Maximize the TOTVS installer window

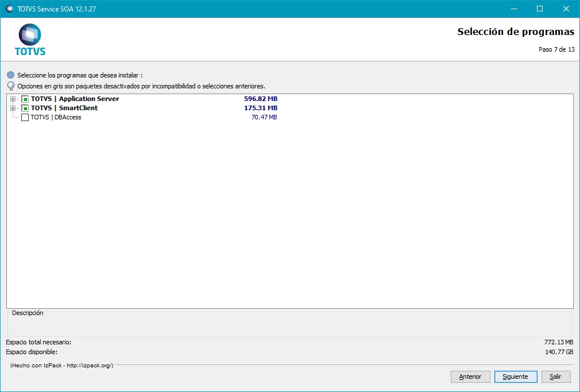(540, 9)
